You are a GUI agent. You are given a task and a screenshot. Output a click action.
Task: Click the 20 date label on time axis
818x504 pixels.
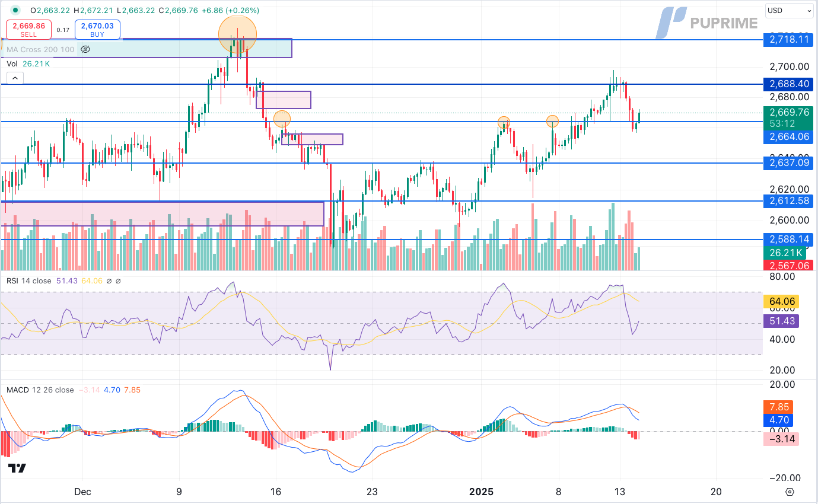[x=716, y=492]
